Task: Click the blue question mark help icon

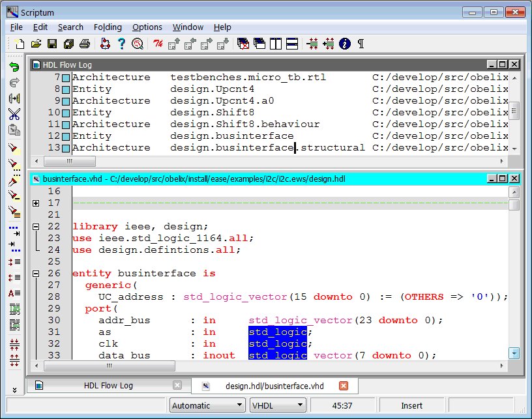Action: coord(121,44)
